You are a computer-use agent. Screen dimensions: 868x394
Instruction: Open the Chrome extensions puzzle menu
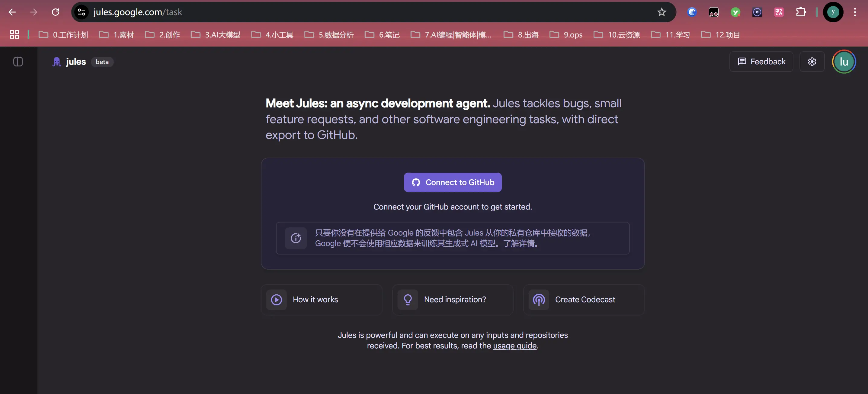[801, 12]
